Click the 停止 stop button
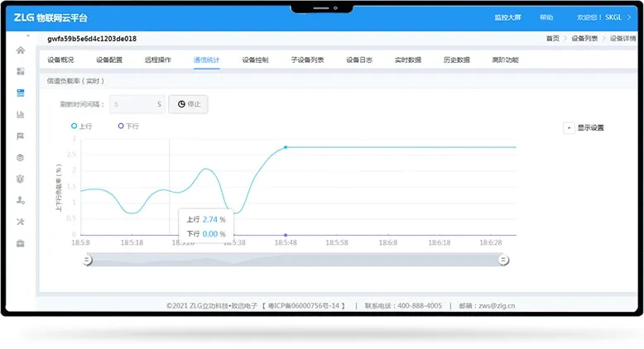This screenshot has width=644, height=349. point(188,105)
